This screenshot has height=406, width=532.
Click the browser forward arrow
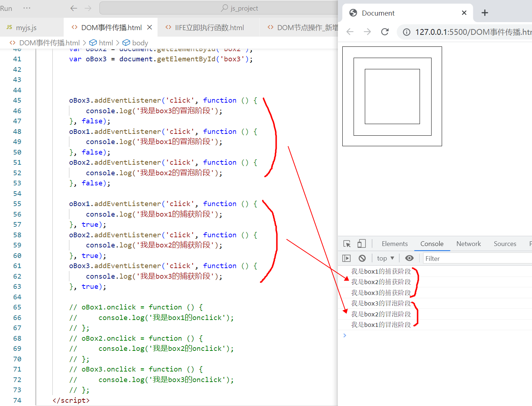tap(367, 32)
